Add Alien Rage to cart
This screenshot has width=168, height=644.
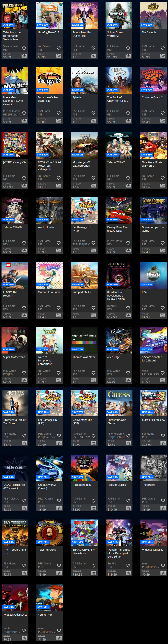pos(128,381)
